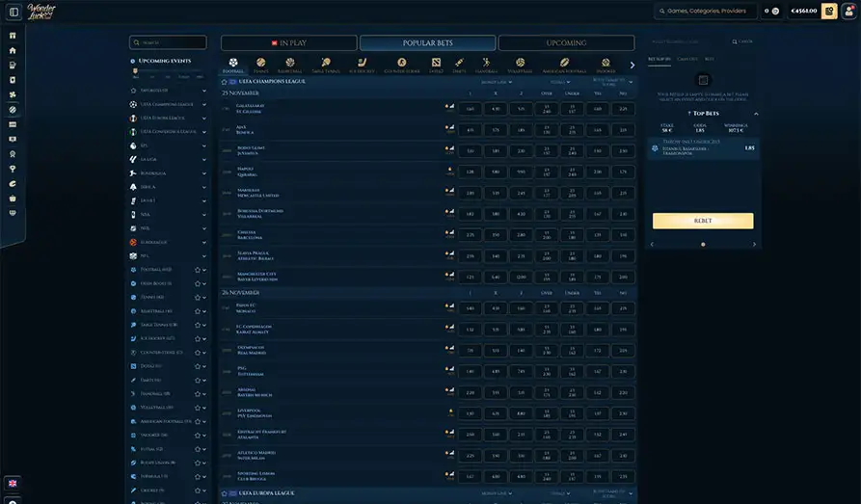Collapse the Top Bets section

pos(756,114)
